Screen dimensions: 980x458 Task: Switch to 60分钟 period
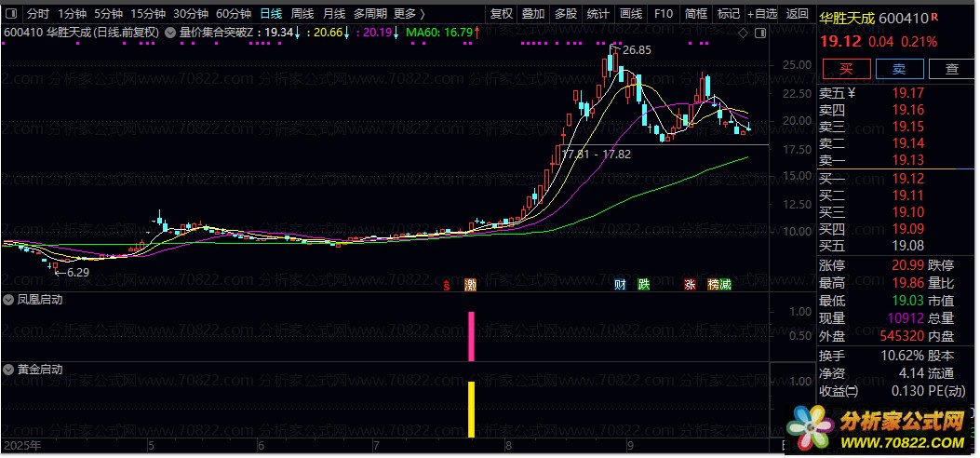click(233, 13)
